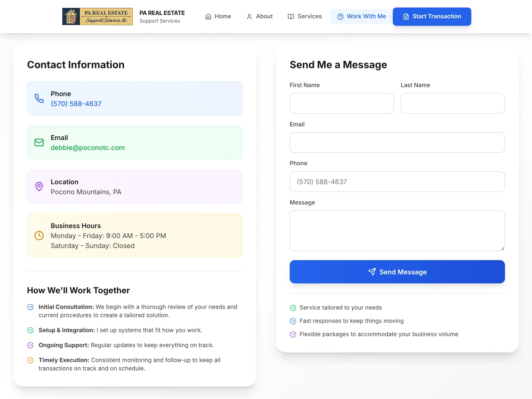Open the Home nav link
The height and width of the screenshot is (399, 532).
click(x=218, y=16)
